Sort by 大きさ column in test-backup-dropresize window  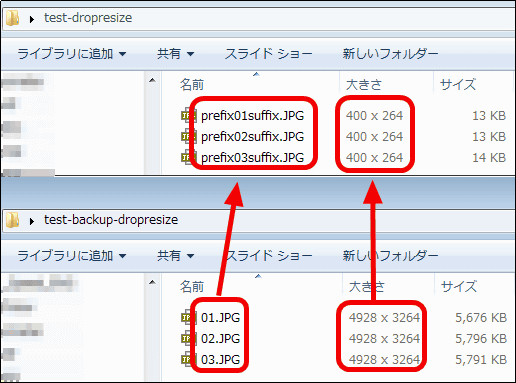coord(366,287)
